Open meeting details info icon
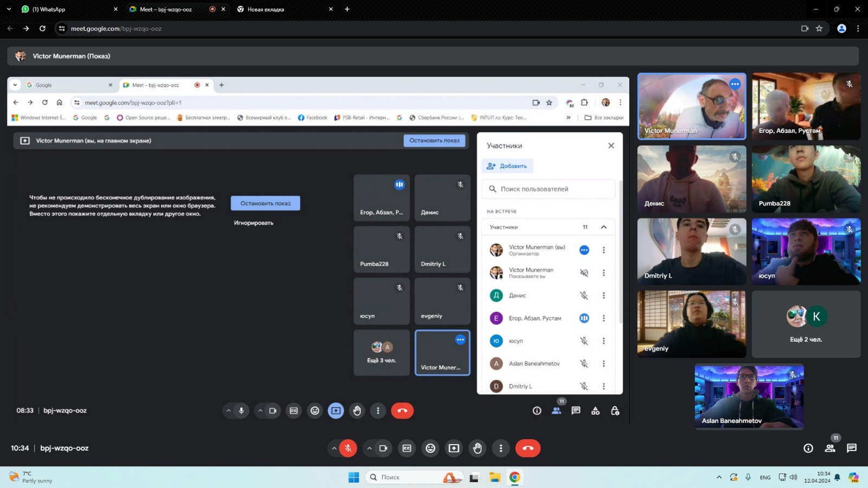This screenshot has height=488, width=868. tap(808, 448)
